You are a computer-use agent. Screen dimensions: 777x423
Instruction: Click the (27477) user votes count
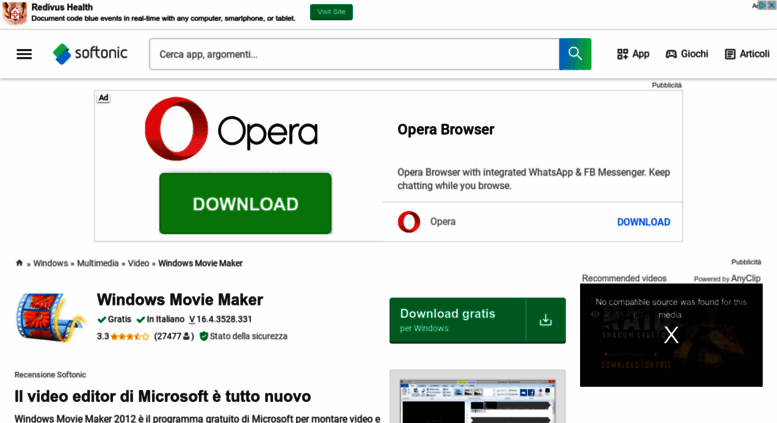click(x=173, y=336)
